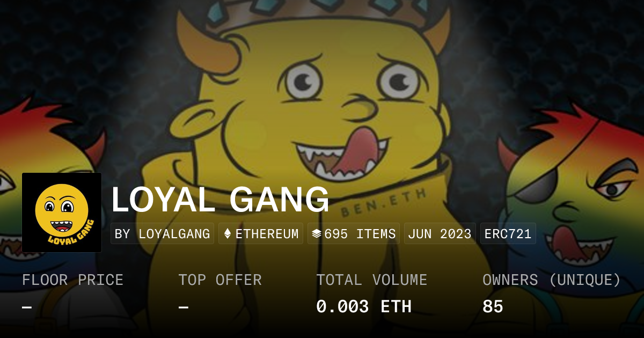Click the FLOOR PRICE label
644x338 pixels.
click(x=72, y=280)
